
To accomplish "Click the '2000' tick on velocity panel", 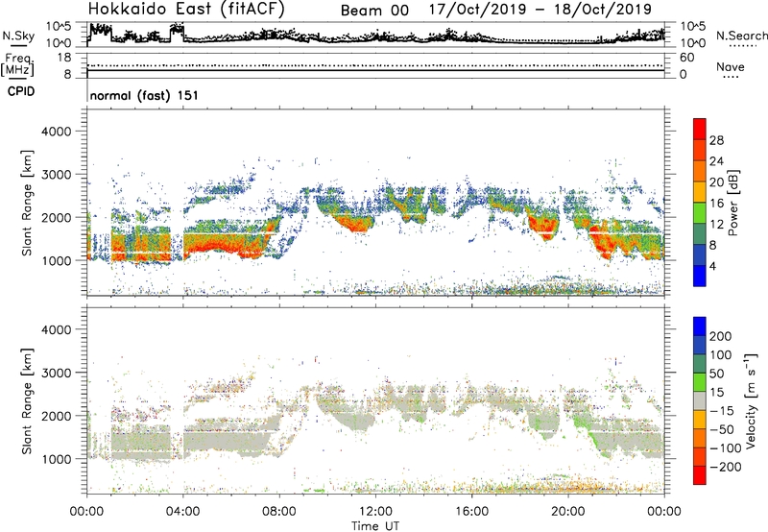I will pyautogui.click(x=56, y=416).
